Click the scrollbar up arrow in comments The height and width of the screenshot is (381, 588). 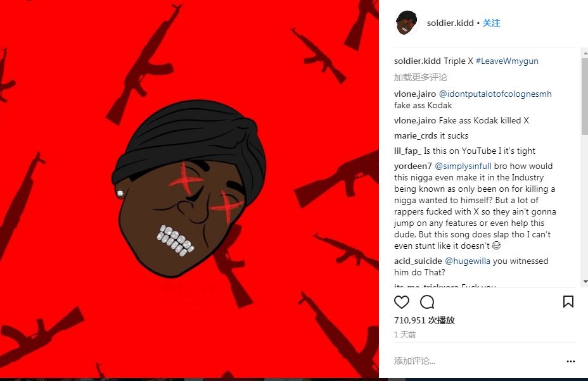585,54
